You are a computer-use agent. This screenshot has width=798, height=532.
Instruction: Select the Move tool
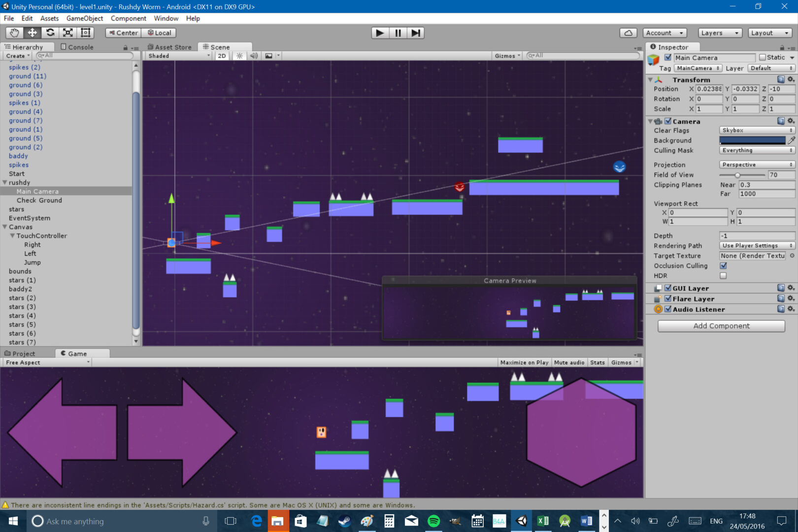click(32, 33)
